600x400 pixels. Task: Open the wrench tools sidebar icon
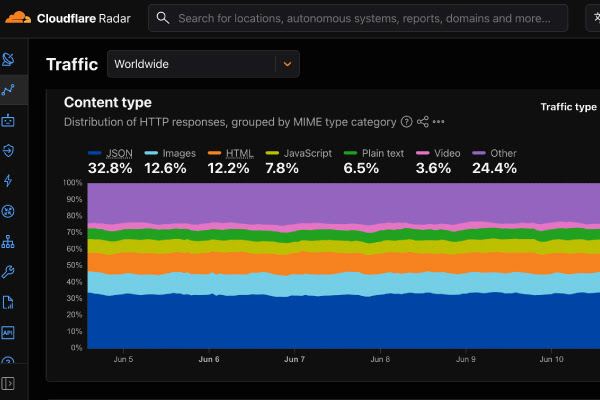click(8, 272)
